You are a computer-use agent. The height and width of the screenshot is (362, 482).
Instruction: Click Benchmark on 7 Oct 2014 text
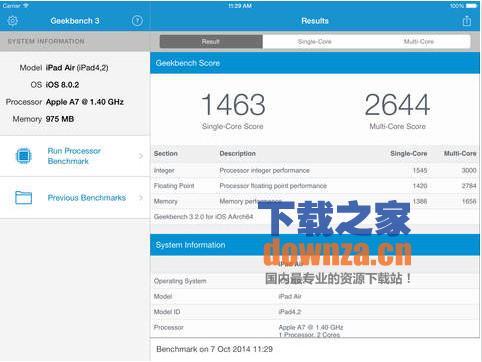[214, 349]
